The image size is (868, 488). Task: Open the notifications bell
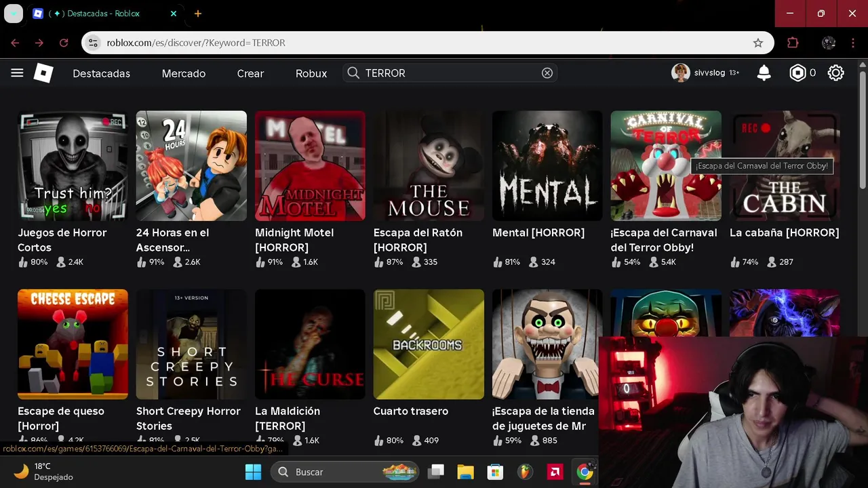pos(764,73)
